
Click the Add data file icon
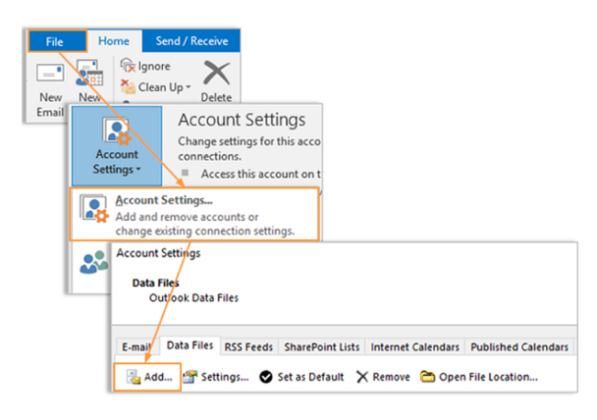coord(133,377)
